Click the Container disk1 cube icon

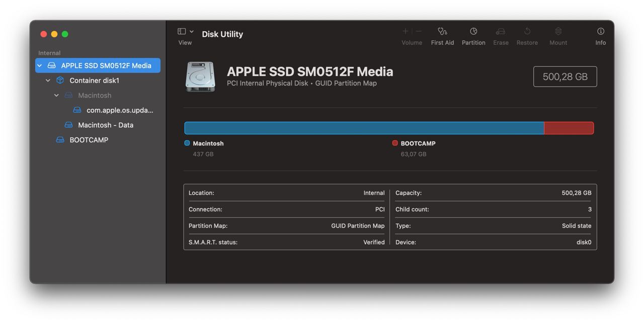(60, 80)
